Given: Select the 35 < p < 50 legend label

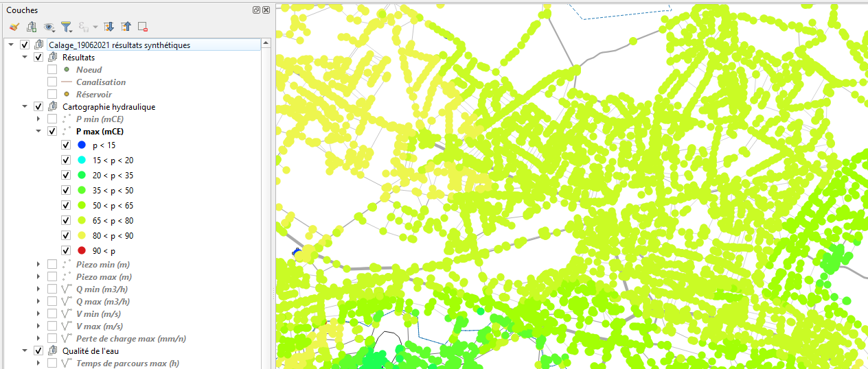Looking at the screenshot, I should (113, 191).
